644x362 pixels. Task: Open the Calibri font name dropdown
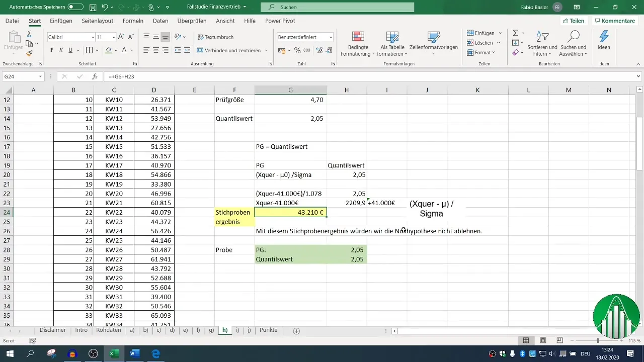93,37
